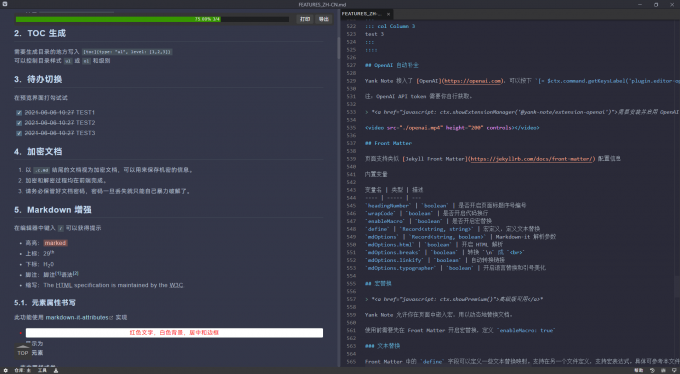Viewport: 680px width, 374px height.
Task: Click the app logo in title bar
Action: pos(4,4)
